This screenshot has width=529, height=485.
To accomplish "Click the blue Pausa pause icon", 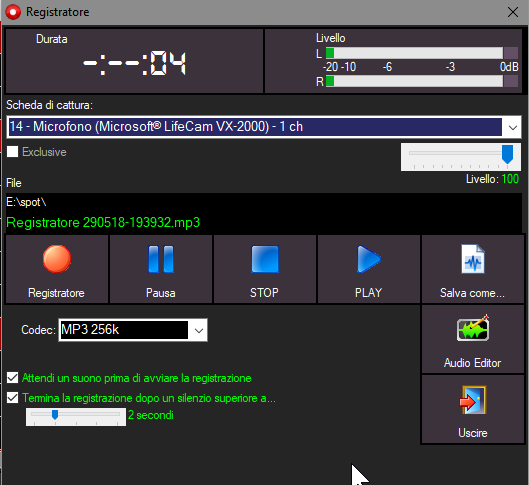I will point(161,259).
